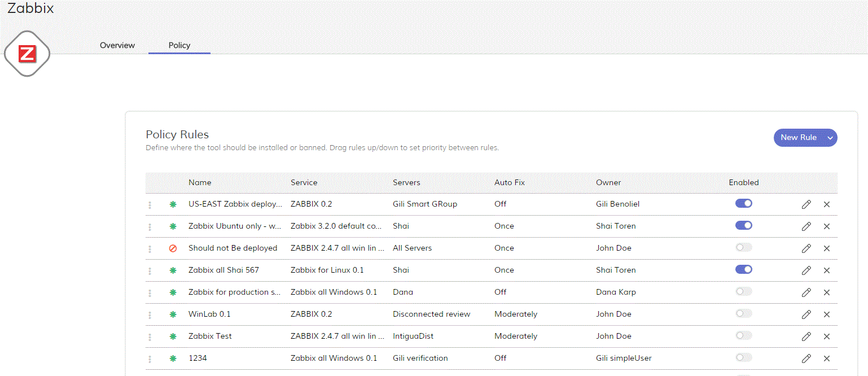868x376 pixels.
Task: Click the drag handle of US-EAST Zabbix rule
Action: 150,205
